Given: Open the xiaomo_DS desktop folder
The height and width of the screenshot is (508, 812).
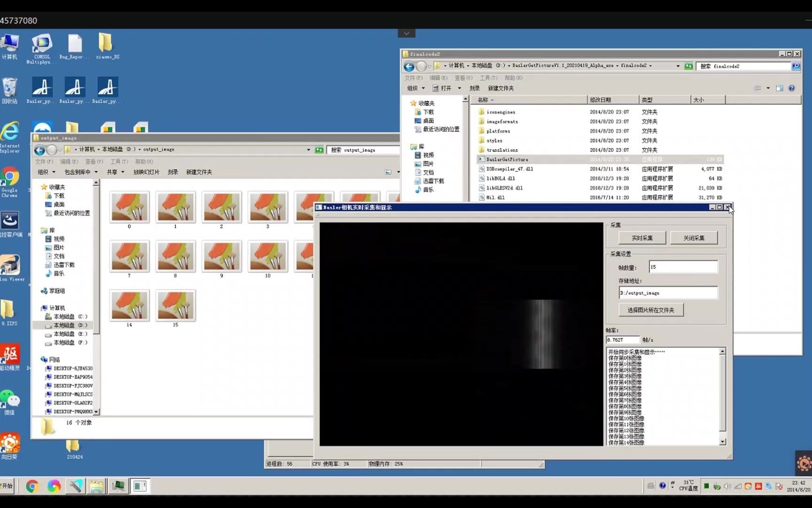Looking at the screenshot, I should point(107,47).
